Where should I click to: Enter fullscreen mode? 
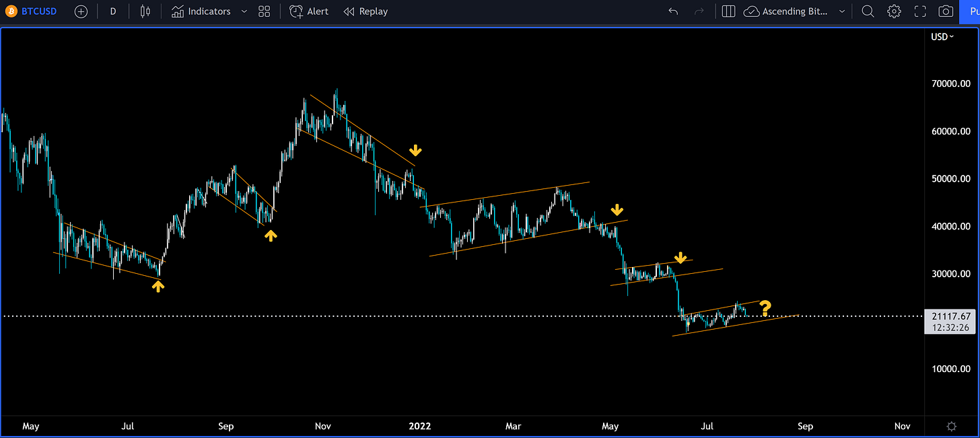(920, 11)
